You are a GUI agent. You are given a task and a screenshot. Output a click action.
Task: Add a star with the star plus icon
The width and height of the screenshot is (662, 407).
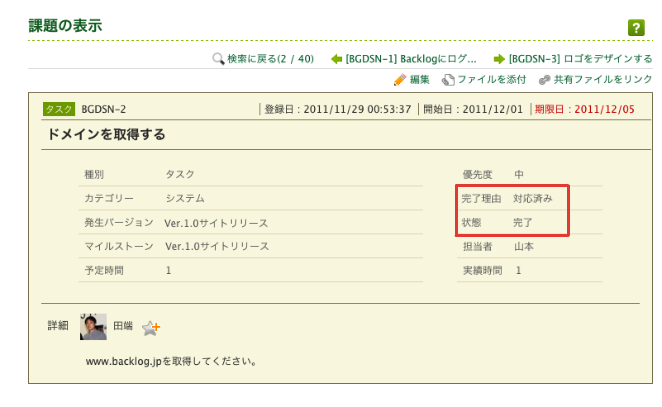click(x=151, y=328)
